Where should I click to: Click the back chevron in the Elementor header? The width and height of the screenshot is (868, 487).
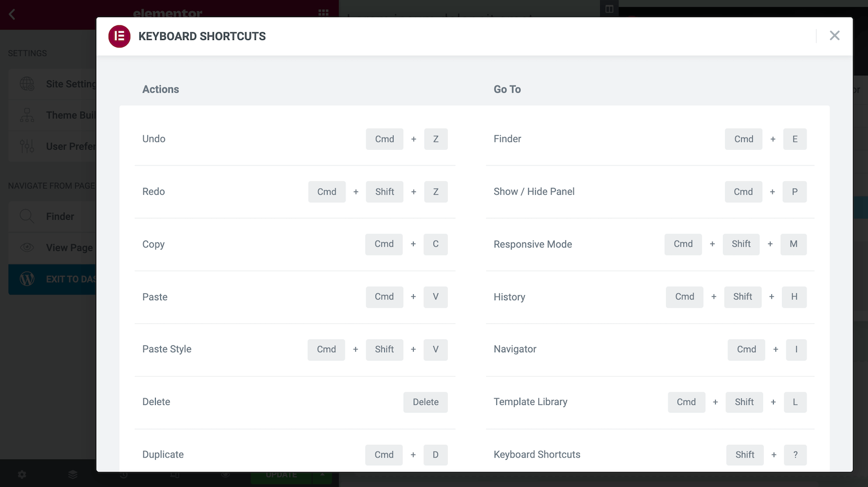[x=12, y=14]
